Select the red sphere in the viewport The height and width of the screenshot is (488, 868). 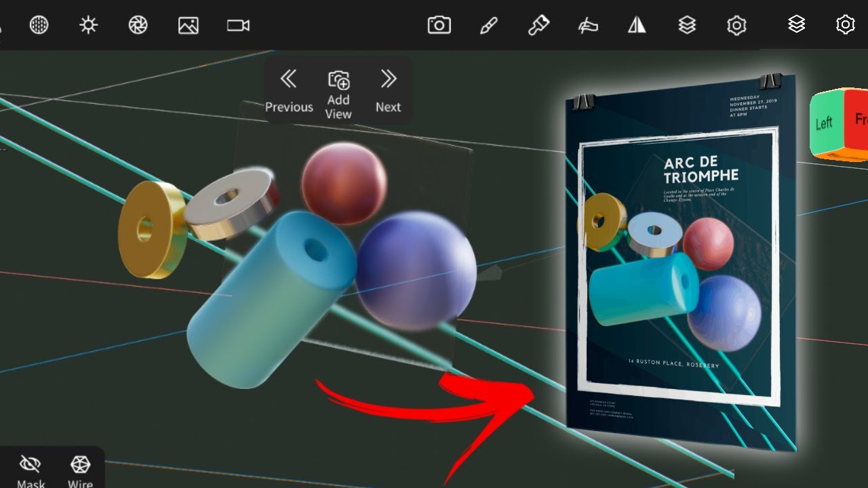pos(344,183)
